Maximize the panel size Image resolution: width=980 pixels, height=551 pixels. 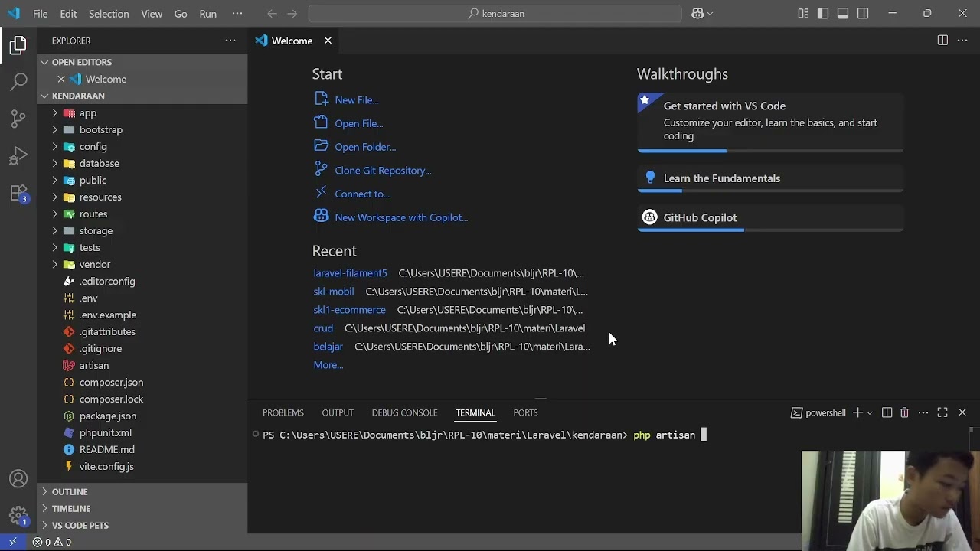click(x=942, y=412)
